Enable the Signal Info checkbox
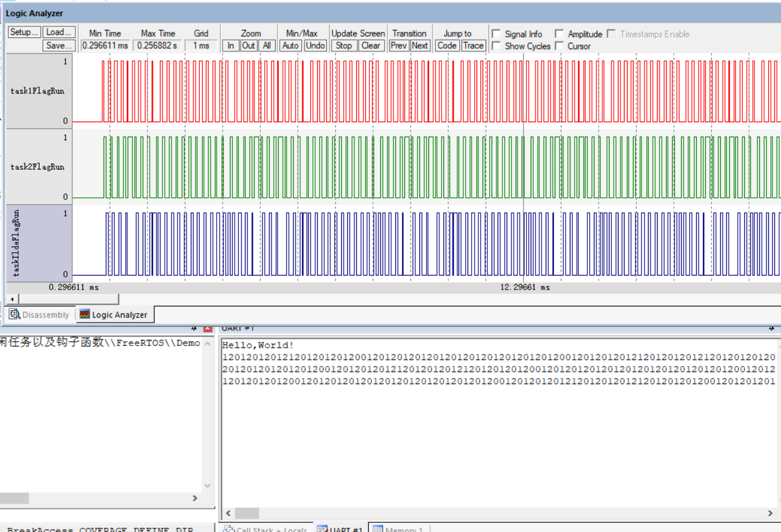 tap(496, 34)
